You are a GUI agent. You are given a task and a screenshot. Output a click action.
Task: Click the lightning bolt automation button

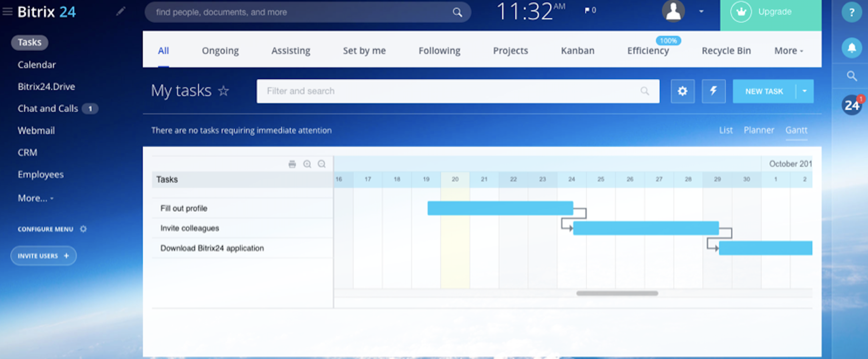point(713,91)
